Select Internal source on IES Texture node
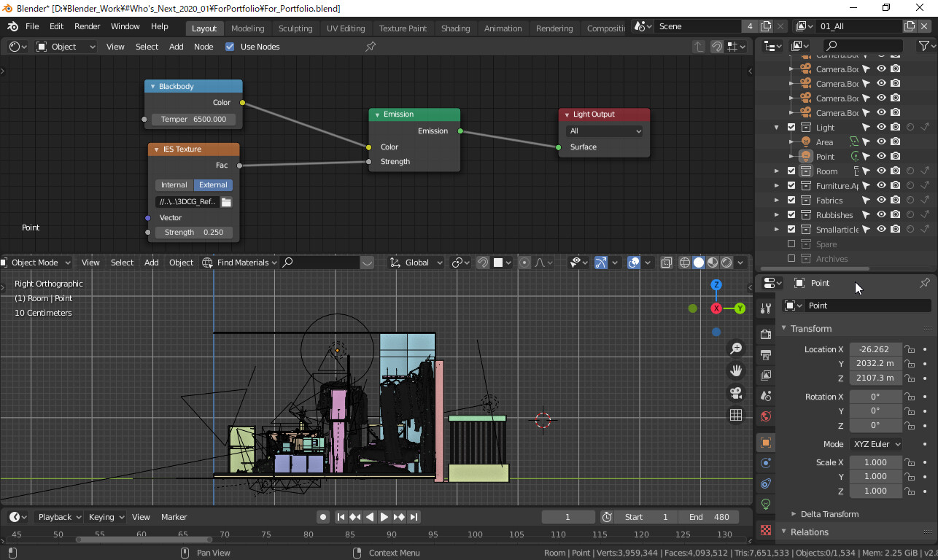Screen dimensions: 938x560 click(x=174, y=185)
